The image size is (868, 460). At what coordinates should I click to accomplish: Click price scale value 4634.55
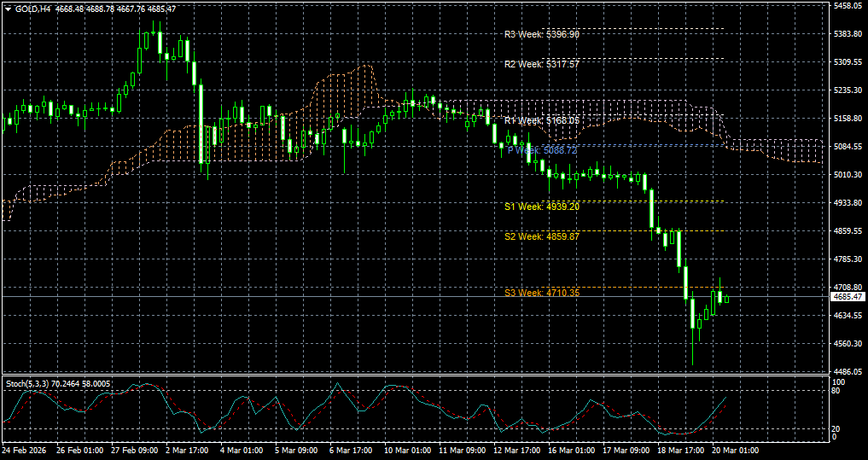(x=848, y=316)
